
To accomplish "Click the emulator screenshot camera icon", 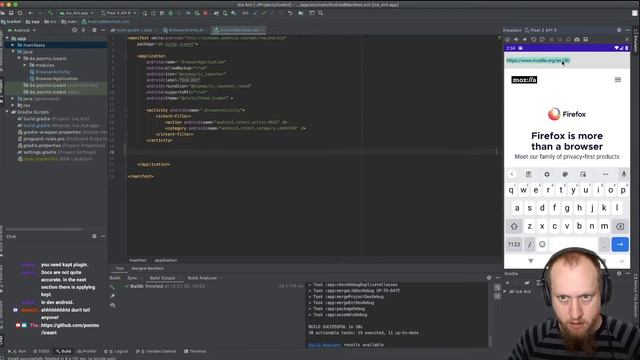I will click(577, 40).
